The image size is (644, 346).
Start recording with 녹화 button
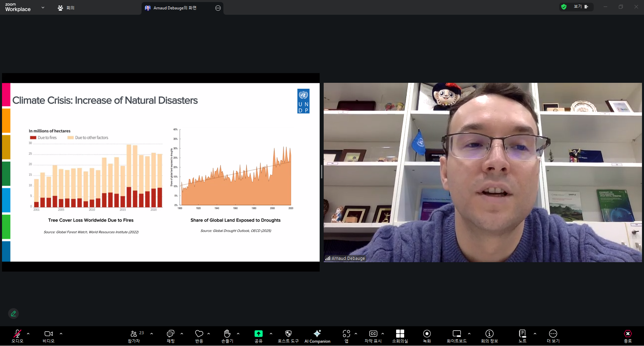[427, 336]
